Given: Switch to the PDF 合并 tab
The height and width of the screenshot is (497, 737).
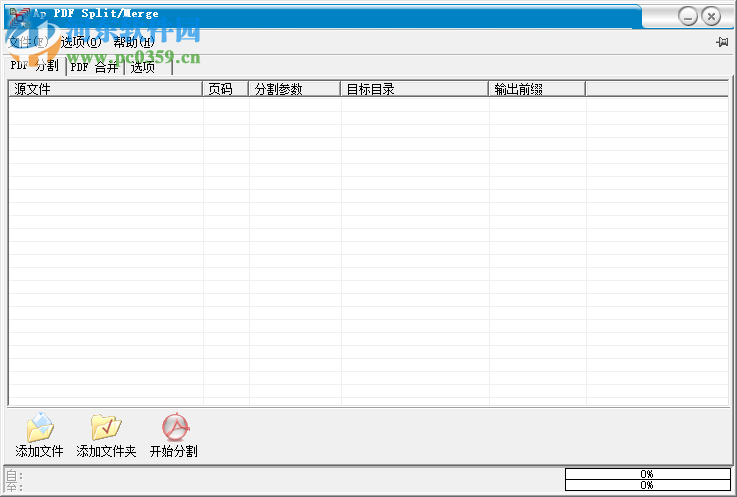Looking at the screenshot, I should tap(94, 67).
